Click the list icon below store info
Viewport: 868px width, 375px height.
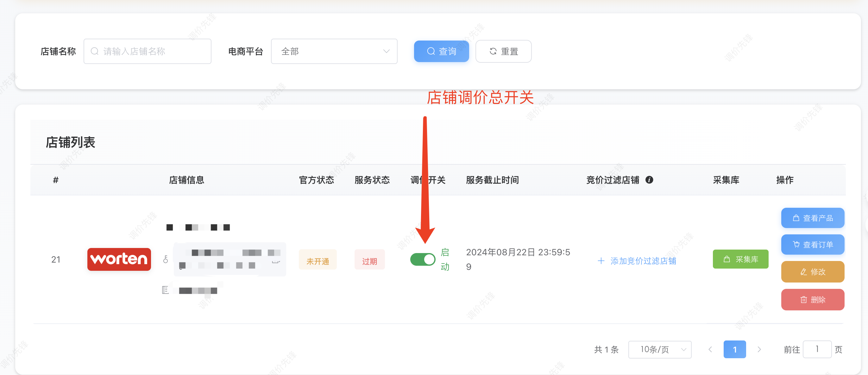[165, 290]
